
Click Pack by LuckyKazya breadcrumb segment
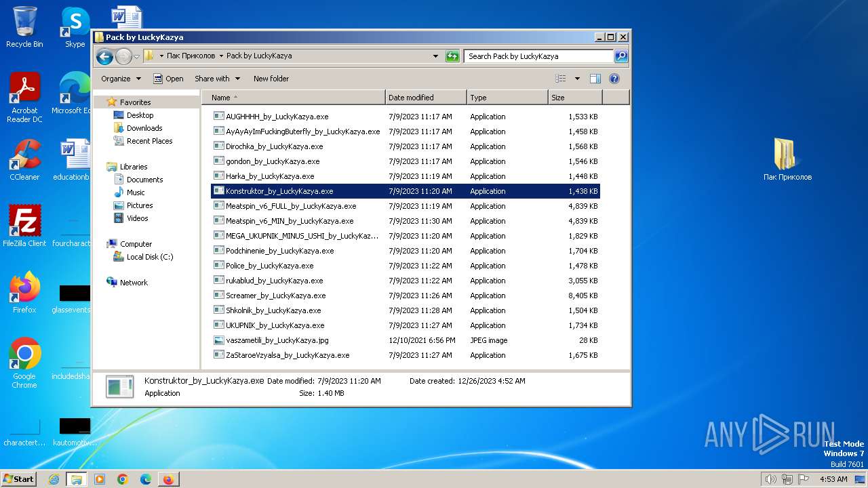click(x=259, y=56)
